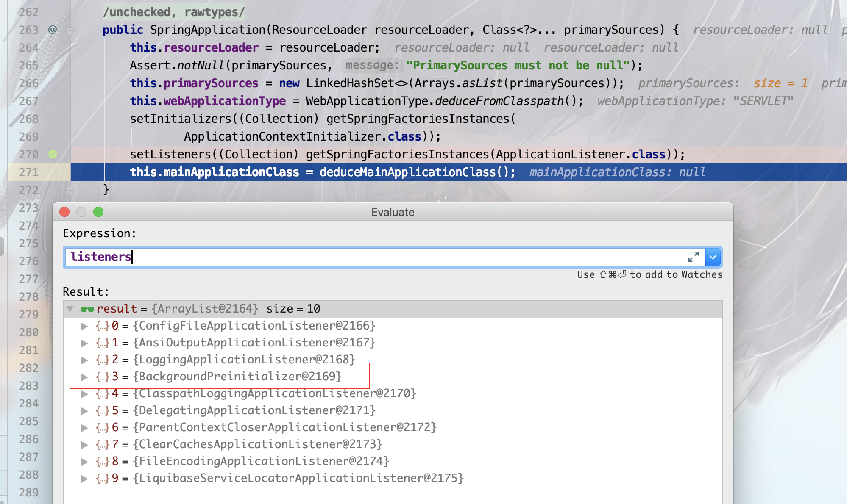Click the object icon of ConfigFileApplicationListener entry
Image resolution: width=847 pixels, height=504 pixels.
[x=103, y=326]
